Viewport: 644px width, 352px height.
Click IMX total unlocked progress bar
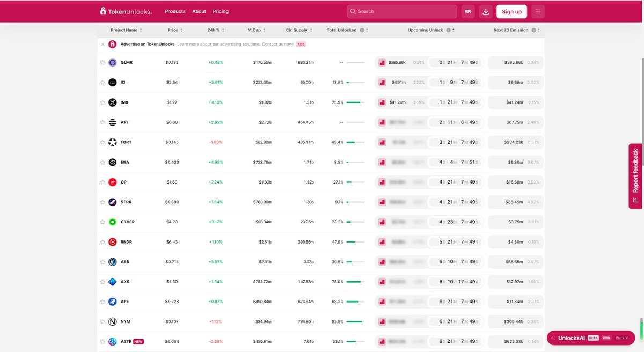click(x=355, y=102)
